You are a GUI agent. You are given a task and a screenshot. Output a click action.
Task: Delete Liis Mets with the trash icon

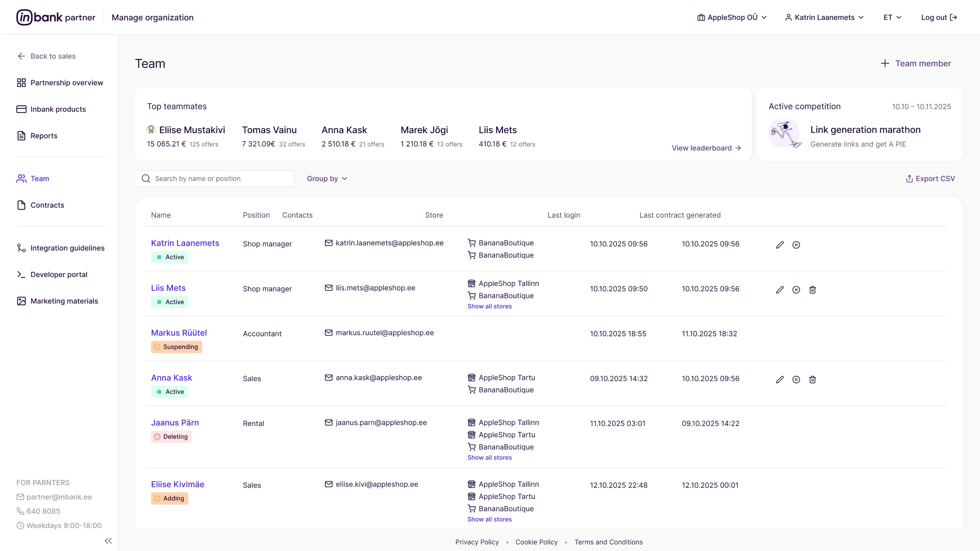click(x=812, y=290)
